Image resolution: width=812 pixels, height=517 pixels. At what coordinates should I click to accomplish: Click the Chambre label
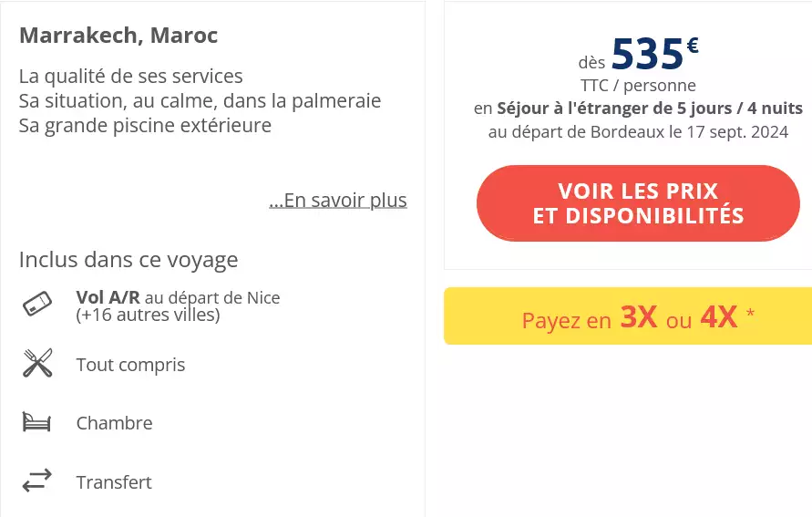[114, 423]
